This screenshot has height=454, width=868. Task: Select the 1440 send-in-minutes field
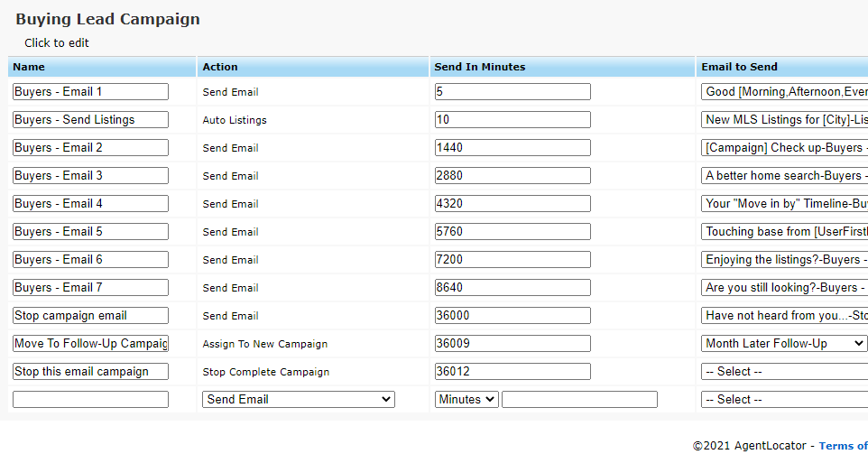click(512, 148)
